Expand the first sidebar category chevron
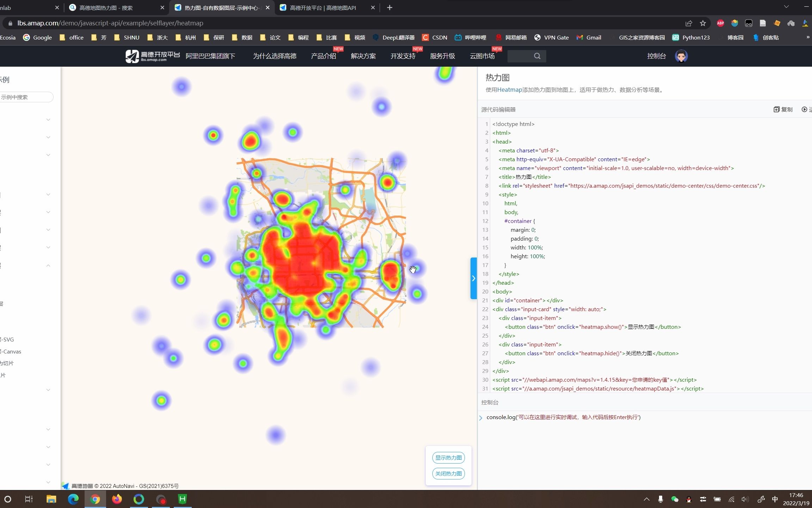812x508 pixels. pos(48,120)
